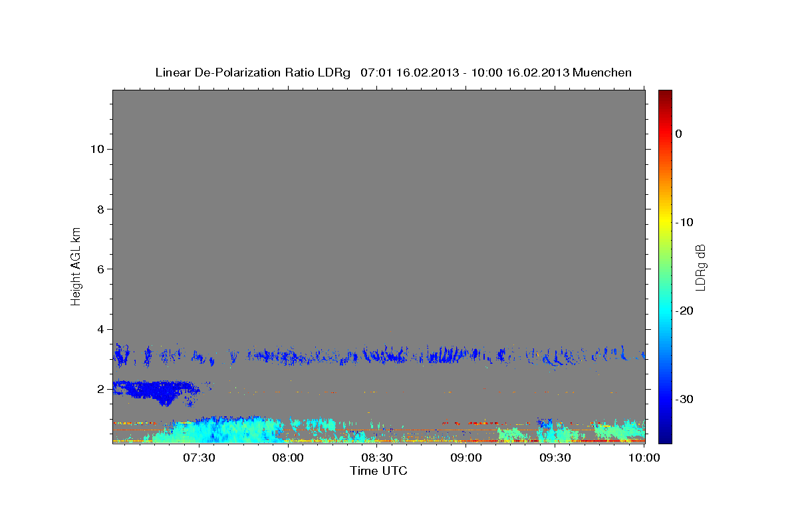Click the 08:30 time tick label

(377, 458)
